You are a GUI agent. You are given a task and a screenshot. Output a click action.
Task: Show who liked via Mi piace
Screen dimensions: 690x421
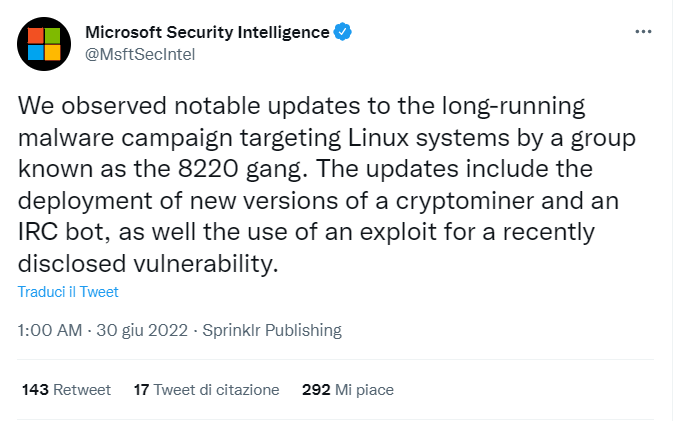[338, 389]
